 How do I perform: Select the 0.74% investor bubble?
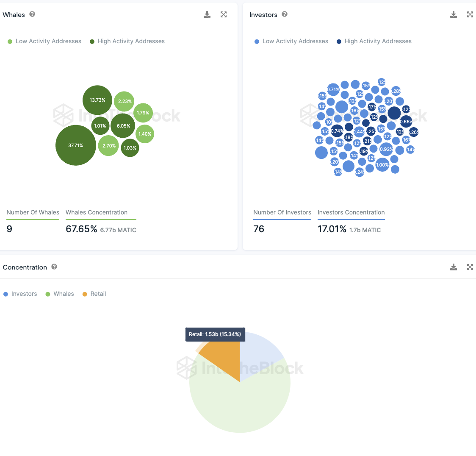337,131
